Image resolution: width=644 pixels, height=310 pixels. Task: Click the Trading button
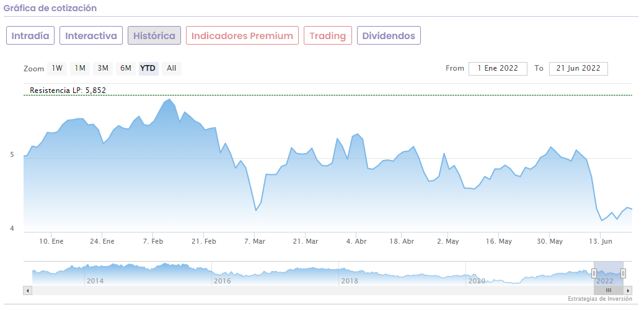point(328,35)
